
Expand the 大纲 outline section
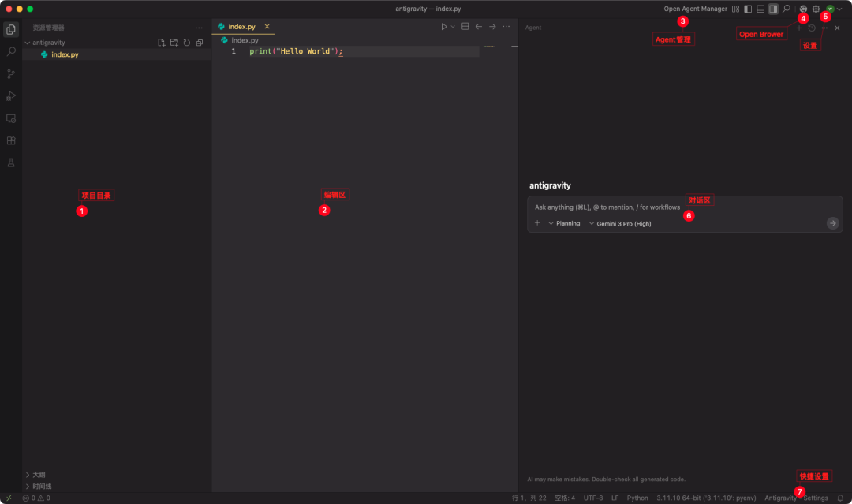[x=38, y=475]
